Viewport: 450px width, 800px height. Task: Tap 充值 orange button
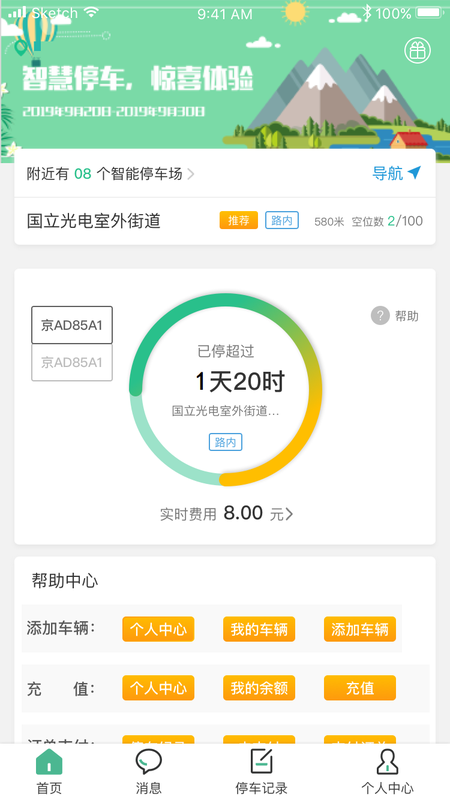[360, 688]
